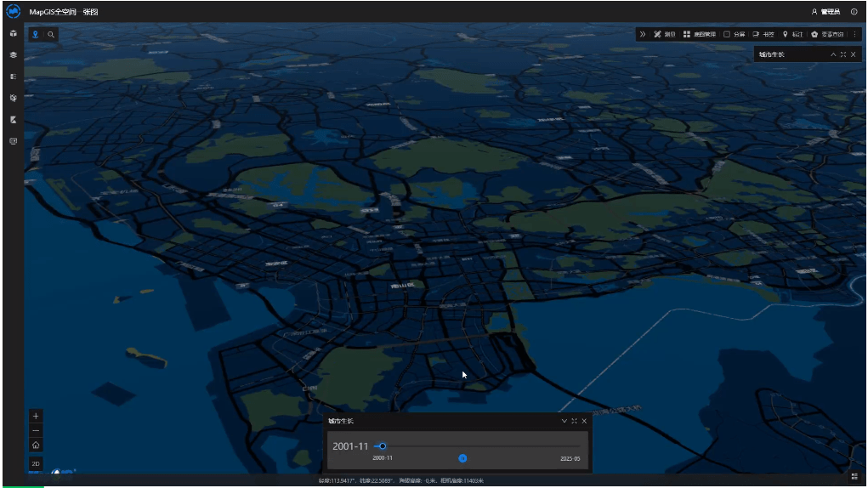
Task: Toggle the 分屏 split-screen option
Action: tap(734, 34)
